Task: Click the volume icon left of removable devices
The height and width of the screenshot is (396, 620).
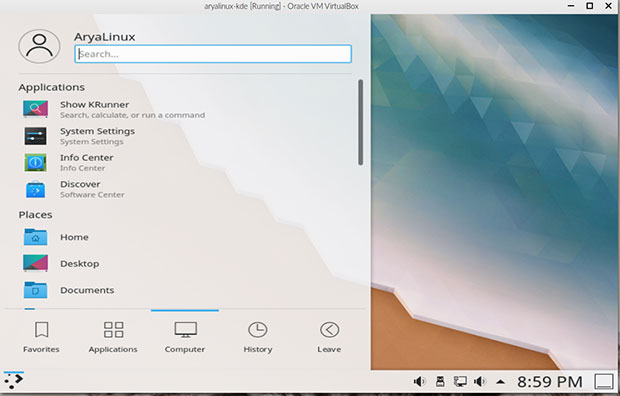Action: coord(419,381)
